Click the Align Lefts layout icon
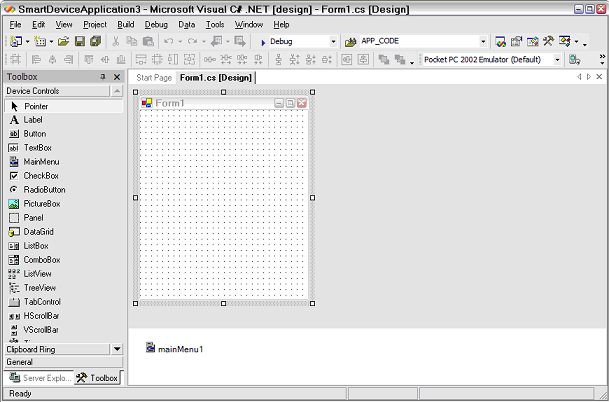This screenshot has height=402, width=609. pos(36,59)
